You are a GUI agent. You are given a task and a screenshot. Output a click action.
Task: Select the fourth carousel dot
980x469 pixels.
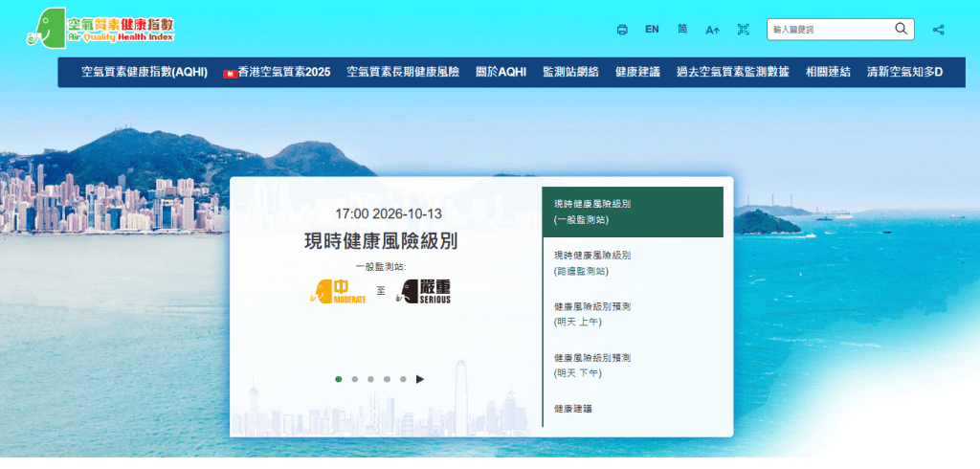point(387,379)
